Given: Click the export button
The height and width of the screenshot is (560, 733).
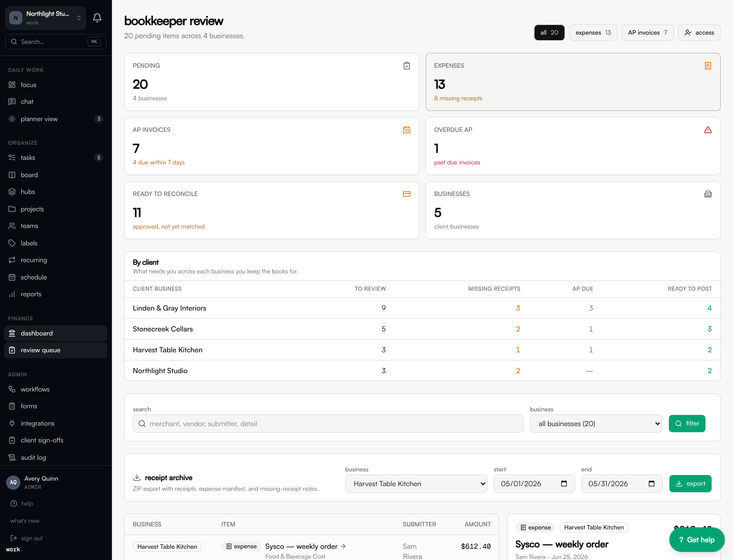Looking at the screenshot, I should click(690, 484).
